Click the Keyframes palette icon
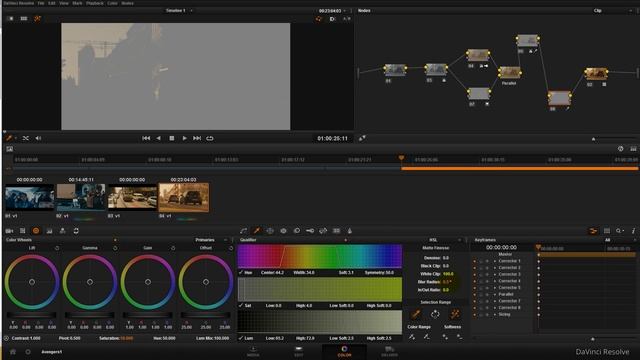Image resolution: width=640 pixels, height=360 pixels. coord(593,231)
